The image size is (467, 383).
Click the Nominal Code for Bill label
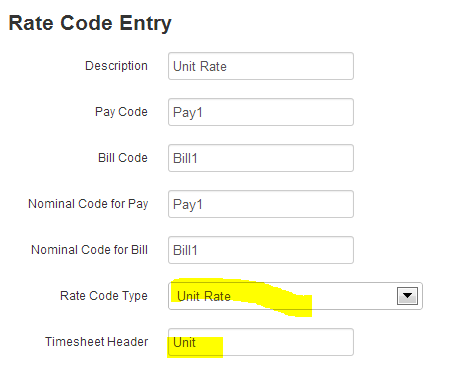pos(89,250)
